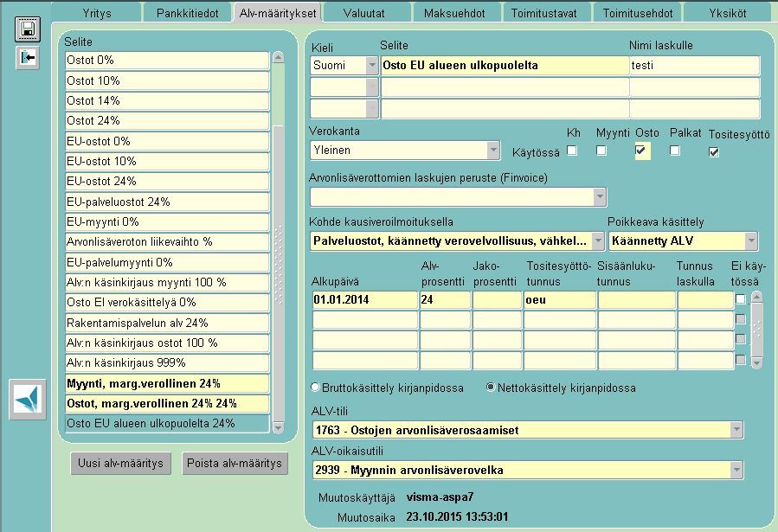778x532 pixels.
Task: Select 'EU-ostot 0%' list row
Action: tap(167, 141)
